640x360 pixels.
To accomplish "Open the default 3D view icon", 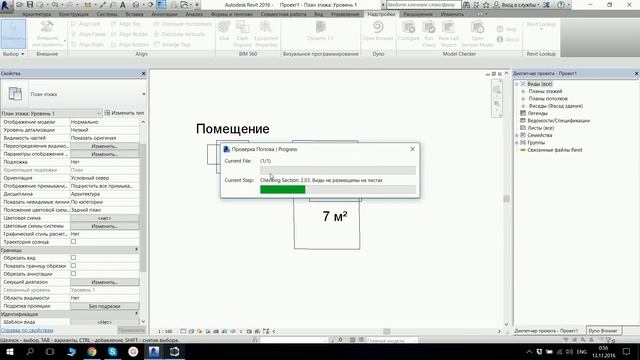I will [136, 5].
